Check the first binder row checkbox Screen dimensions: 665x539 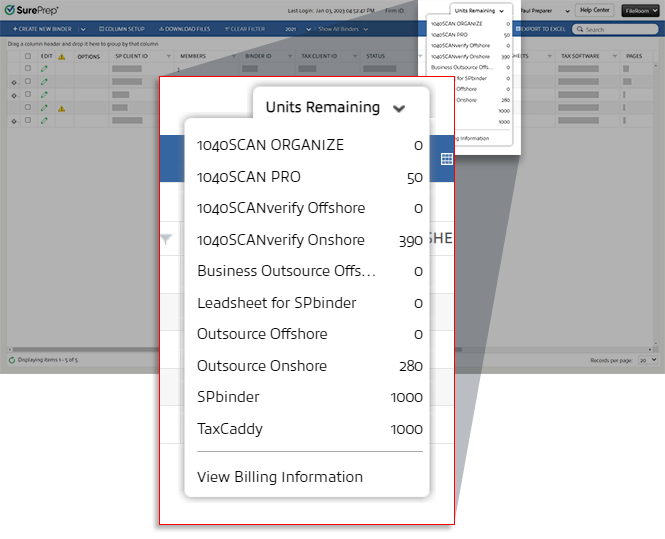pos(28,68)
